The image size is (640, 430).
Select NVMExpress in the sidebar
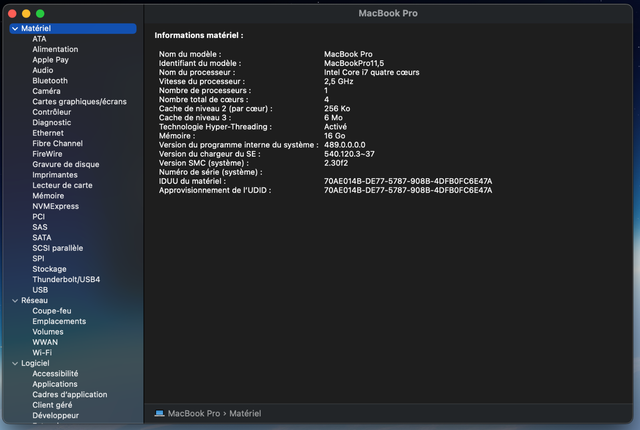pos(56,206)
